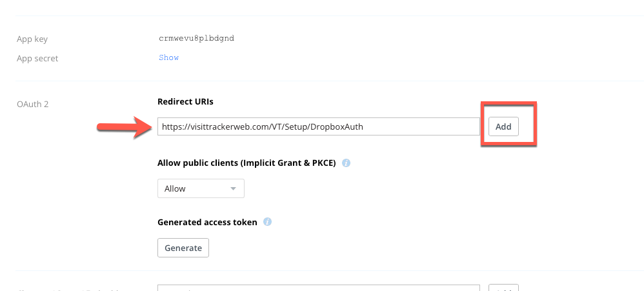The image size is (644, 291).
Task: Click the Allow public clients heading text
Action: pyautogui.click(x=247, y=163)
